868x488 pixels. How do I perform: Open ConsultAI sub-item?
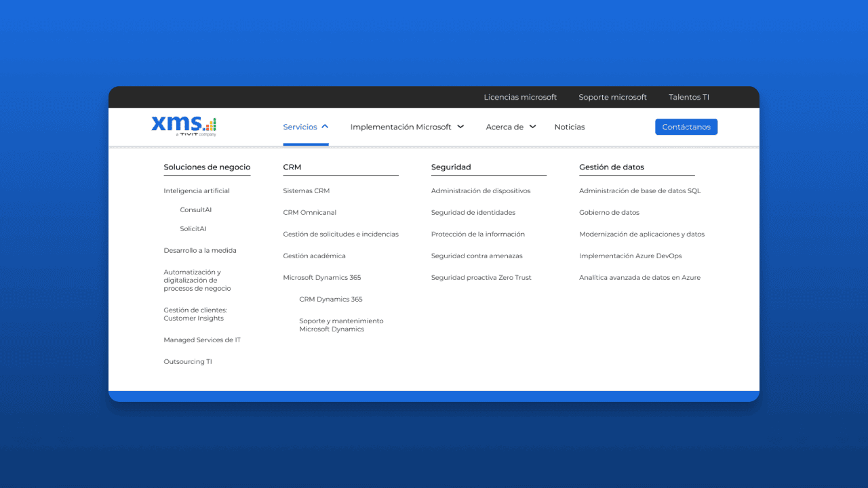[x=195, y=209]
